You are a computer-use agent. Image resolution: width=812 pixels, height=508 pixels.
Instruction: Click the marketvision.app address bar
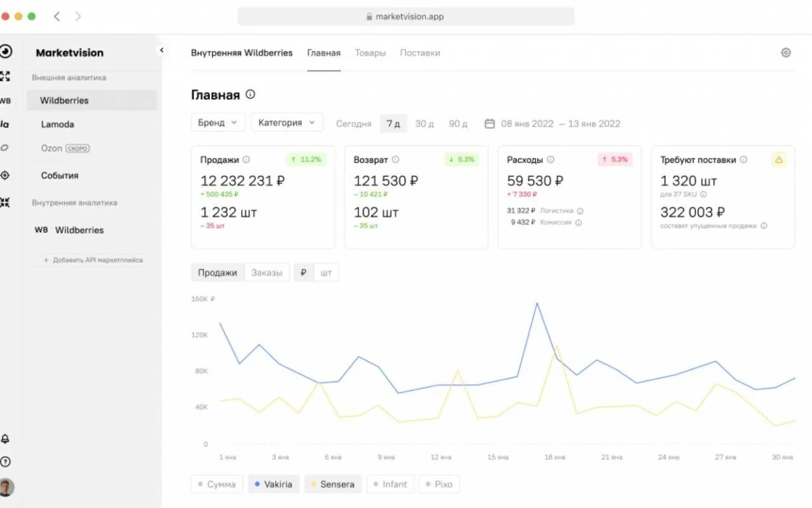406,17
